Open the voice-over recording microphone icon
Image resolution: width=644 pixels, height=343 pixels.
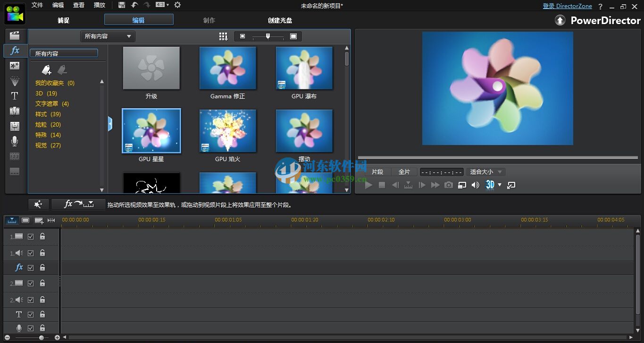point(15,141)
